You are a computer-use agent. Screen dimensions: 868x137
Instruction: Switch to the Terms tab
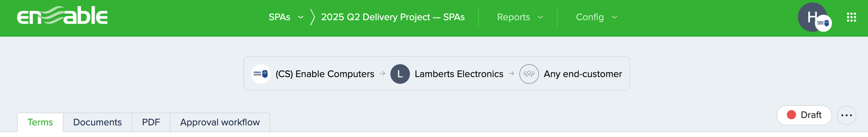click(x=40, y=122)
